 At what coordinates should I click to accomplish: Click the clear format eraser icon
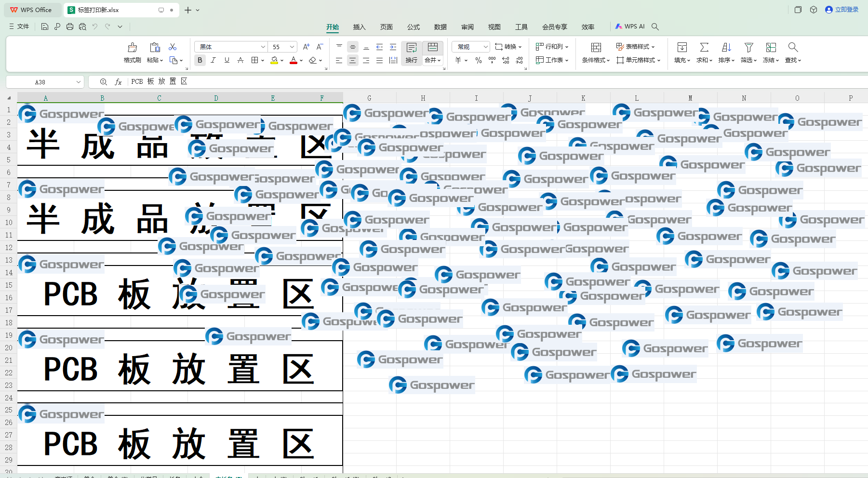pos(313,60)
